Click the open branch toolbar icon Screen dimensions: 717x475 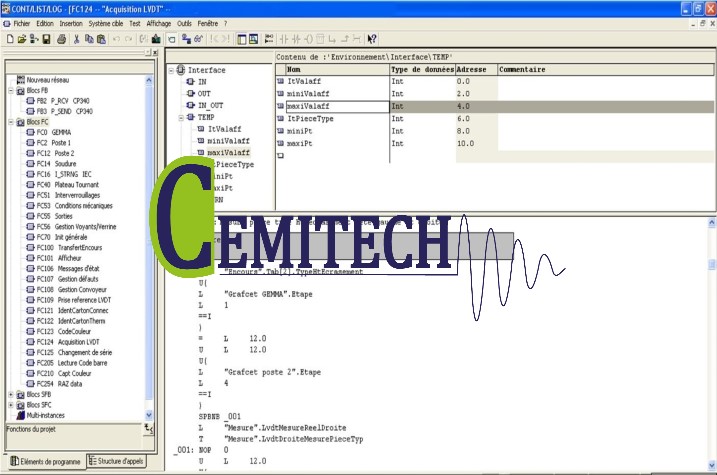tap(332, 39)
